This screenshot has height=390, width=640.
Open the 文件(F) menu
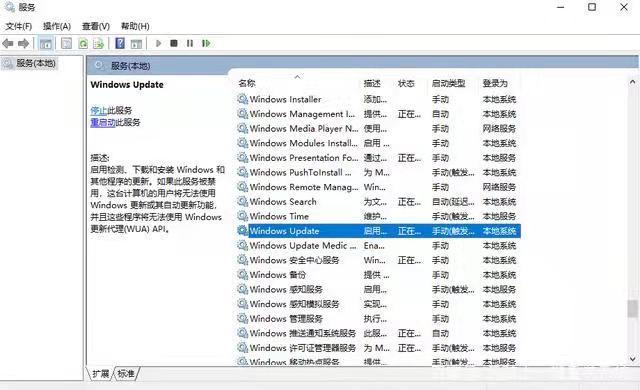(x=18, y=26)
